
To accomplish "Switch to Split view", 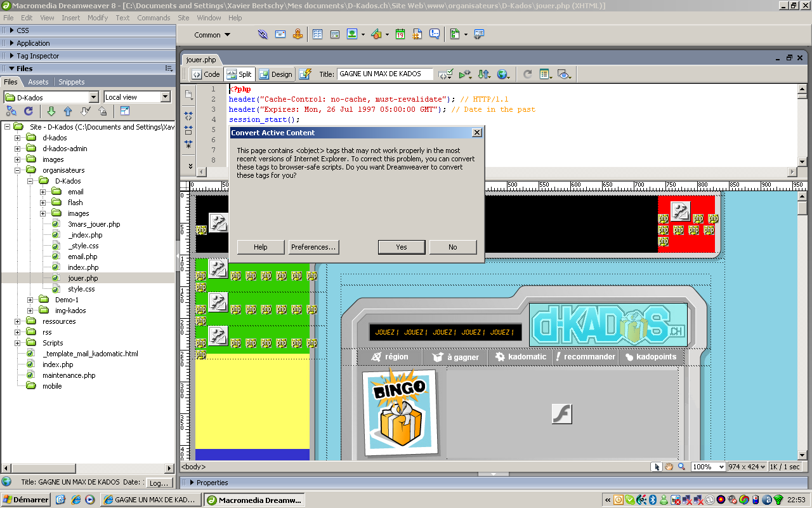I will 239,74.
